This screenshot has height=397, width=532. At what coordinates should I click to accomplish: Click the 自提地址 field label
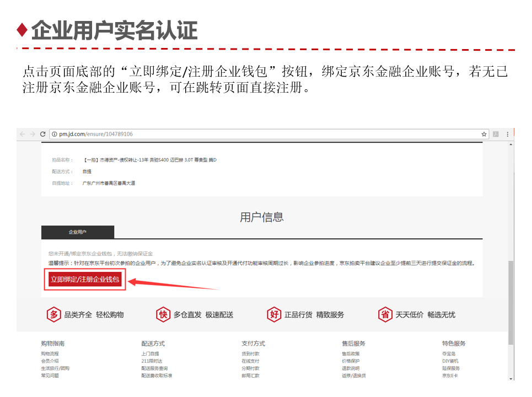click(62, 183)
